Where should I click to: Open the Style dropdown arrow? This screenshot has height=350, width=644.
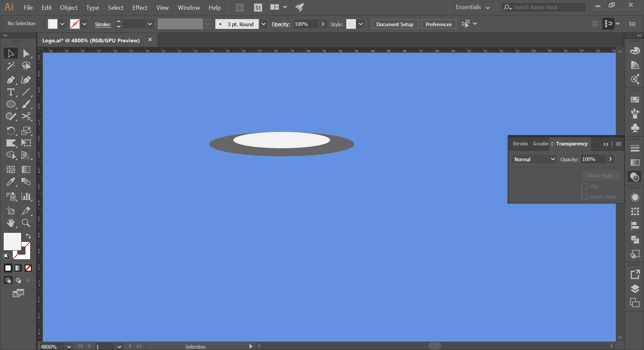tap(361, 24)
